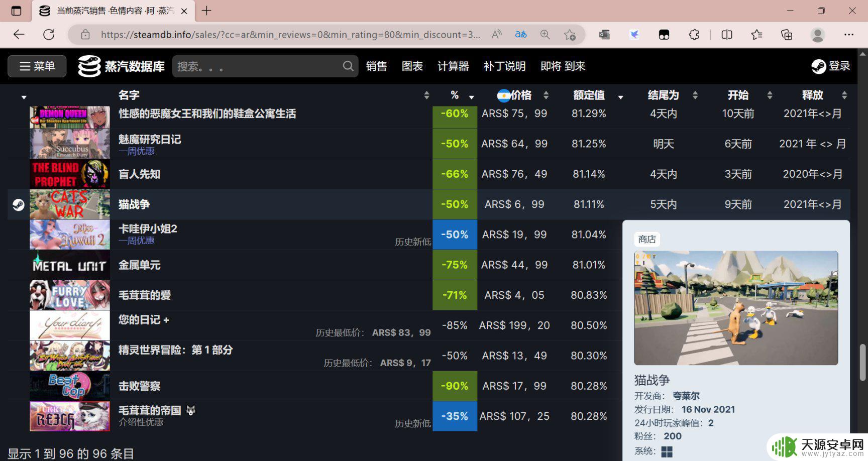Screen dimensions: 868x461
Task: Open the 菜单 hamburger menu
Action: pyautogui.click(x=37, y=66)
